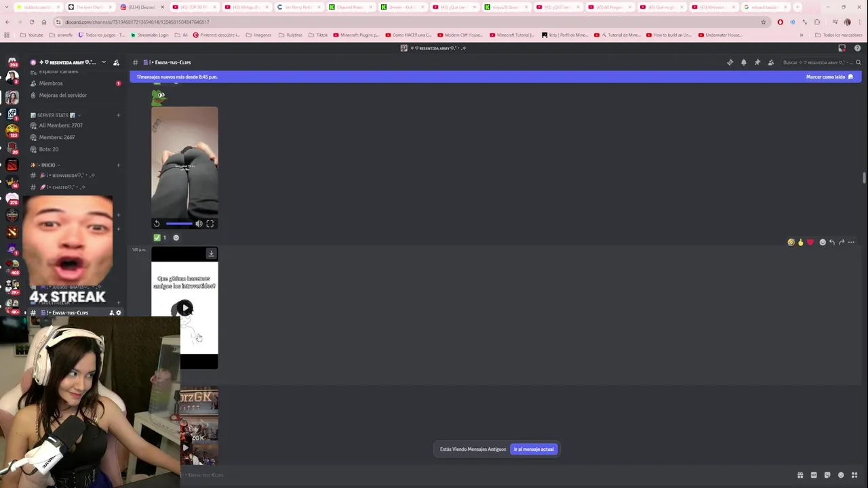Replay the first video with restart icon

157,224
